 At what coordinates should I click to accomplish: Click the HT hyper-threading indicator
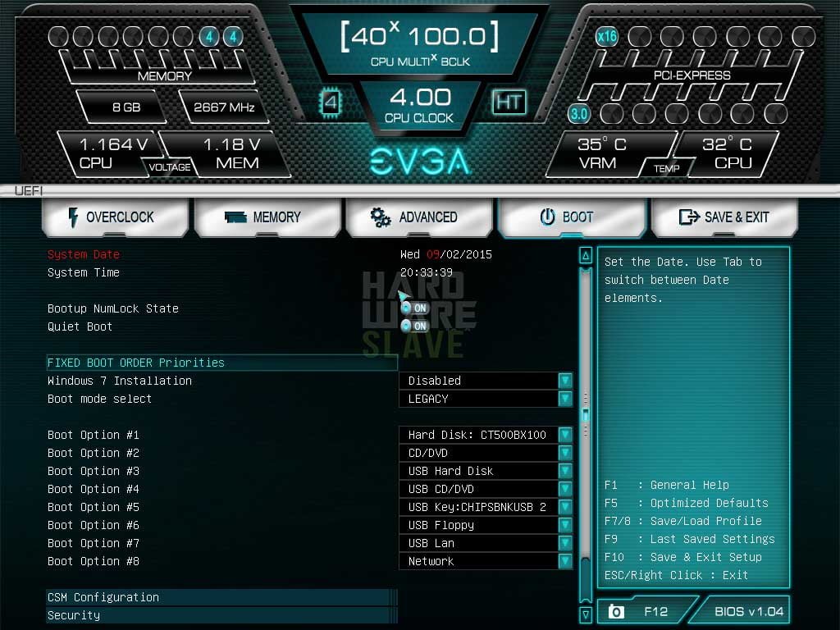(x=509, y=102)
